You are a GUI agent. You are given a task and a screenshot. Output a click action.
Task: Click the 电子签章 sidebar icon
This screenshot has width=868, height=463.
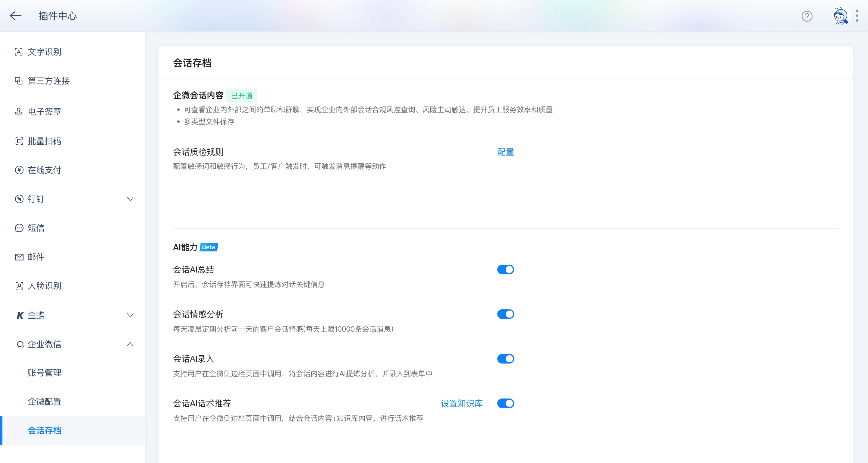[19, 112]
